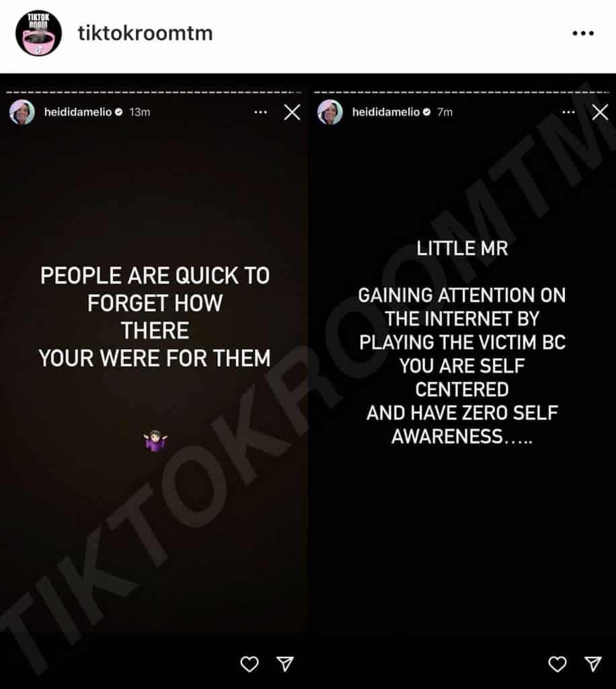This screenshot has width=616, height=689.
Task: Open the tiktokroomtm profile picture
Action: tap(38, 33)
